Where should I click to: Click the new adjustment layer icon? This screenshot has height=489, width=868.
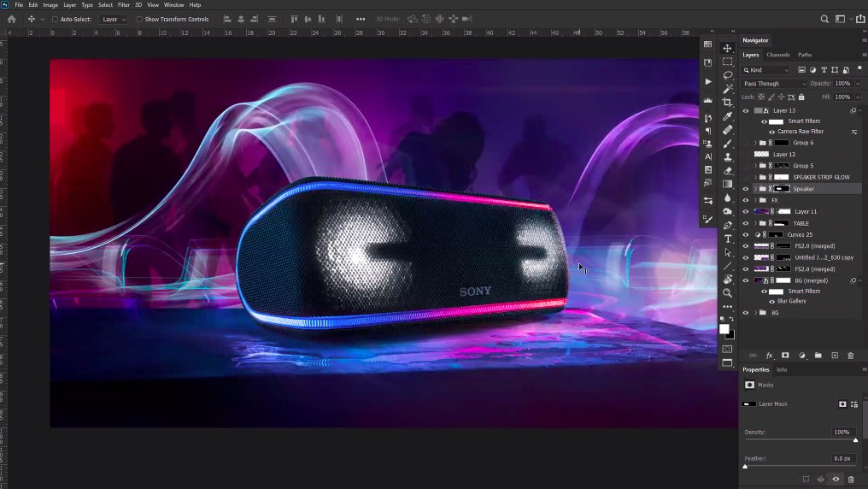click(x=801, y=356)
